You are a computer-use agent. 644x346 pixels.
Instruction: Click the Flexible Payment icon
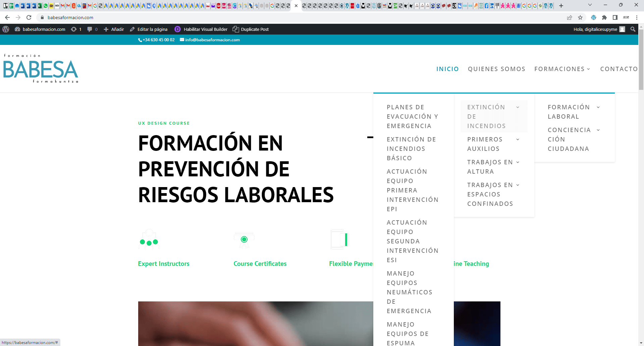[x=340, y=239]
